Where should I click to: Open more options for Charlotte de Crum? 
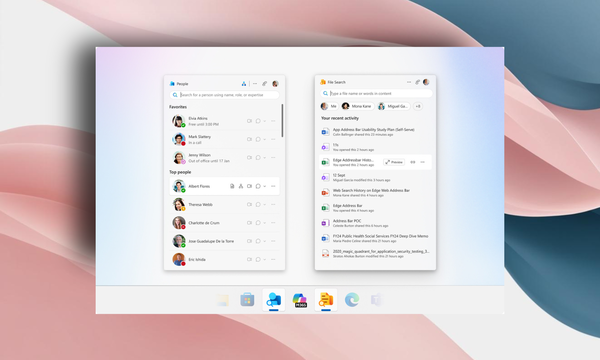(273, 223)
